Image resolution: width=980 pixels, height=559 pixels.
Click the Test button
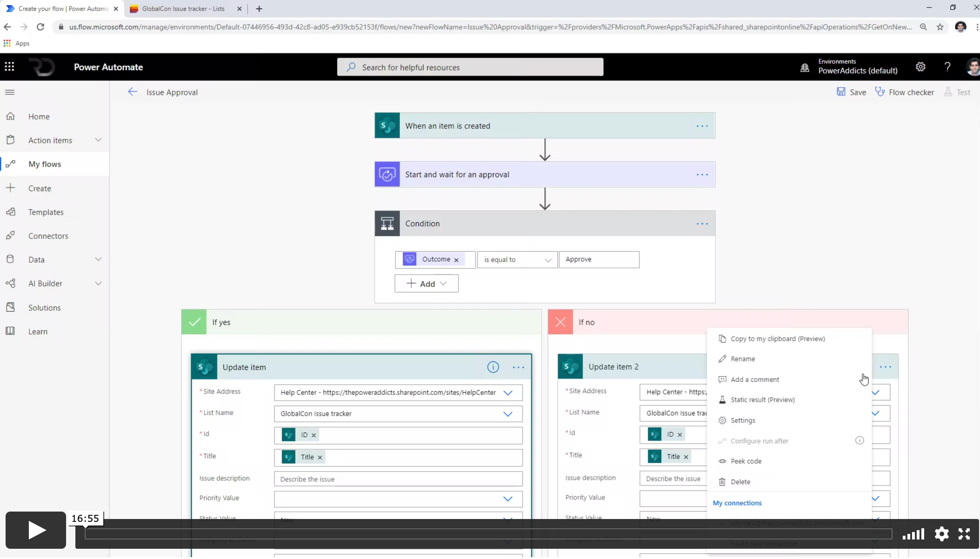click(x=957, y=92)
